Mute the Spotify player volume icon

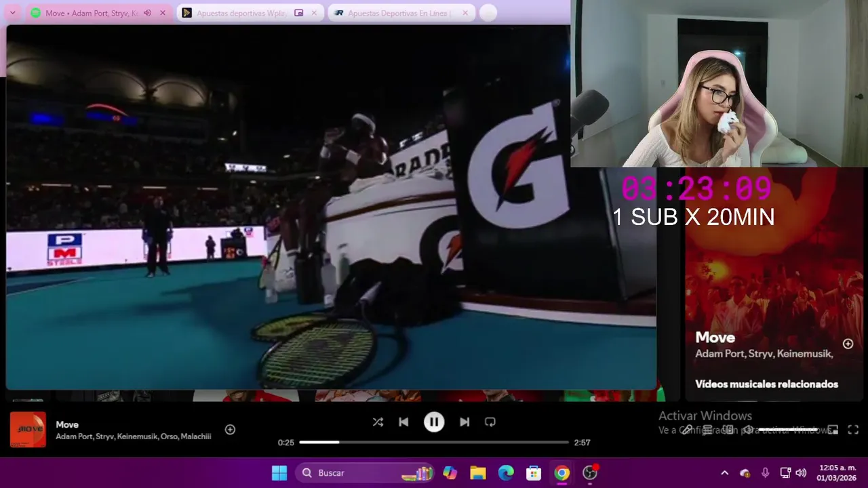pyautogui.click(x=748, y=430)
